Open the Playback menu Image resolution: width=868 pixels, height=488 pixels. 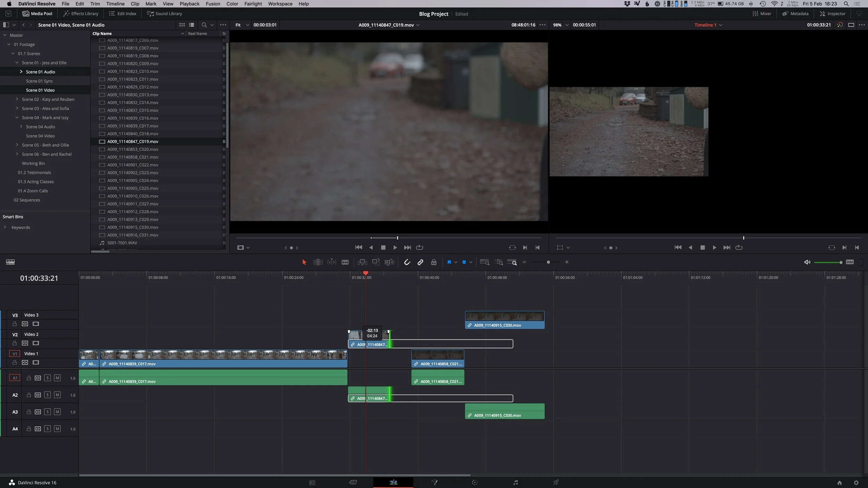[x=189, y=4]
